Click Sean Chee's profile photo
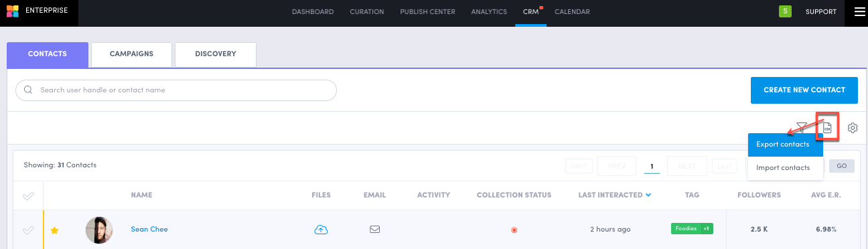The image size is (868, 249). pos(99,230)
